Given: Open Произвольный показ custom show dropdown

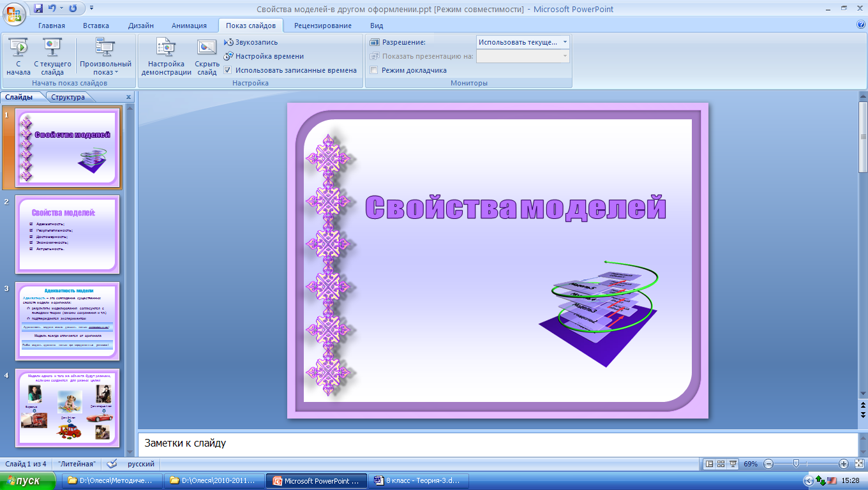Looking at the screenshot, I should pos(105,57).
